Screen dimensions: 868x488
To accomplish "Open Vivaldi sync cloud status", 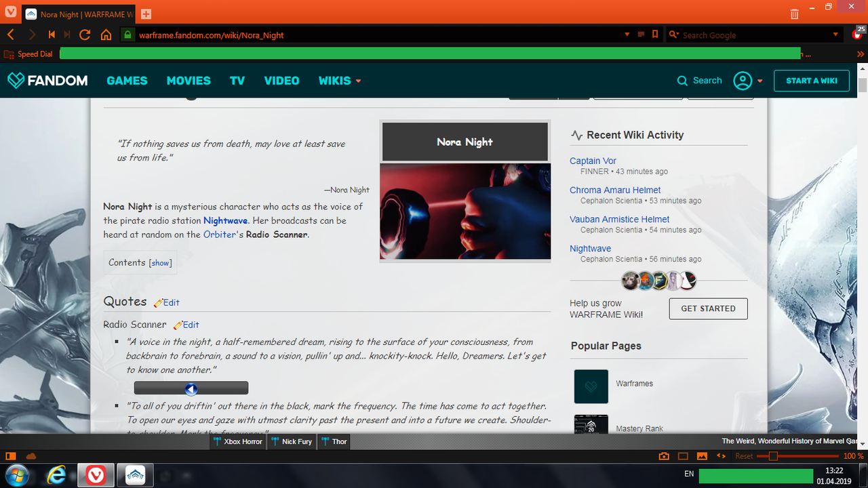I will point(31,456).
